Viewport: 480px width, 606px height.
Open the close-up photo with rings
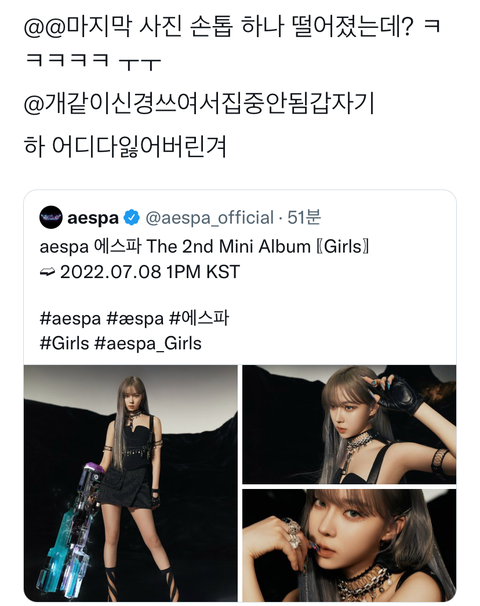tap(349, 545)
